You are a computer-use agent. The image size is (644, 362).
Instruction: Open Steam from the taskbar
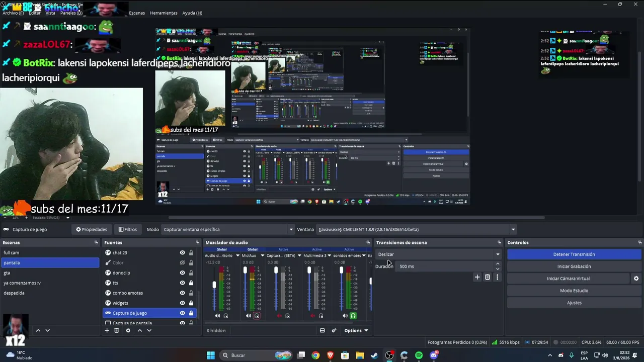(x=374, y=355)
